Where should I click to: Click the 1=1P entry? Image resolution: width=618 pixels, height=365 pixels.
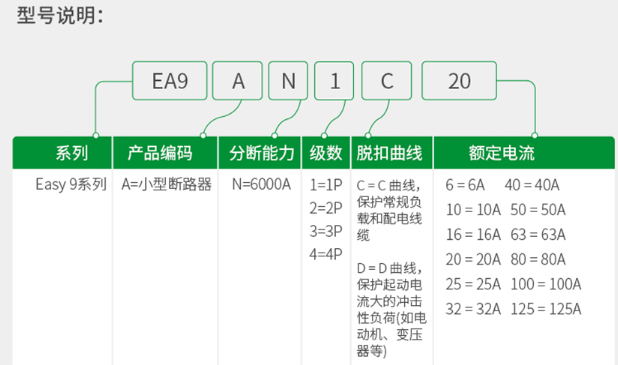tap(326, 184)
